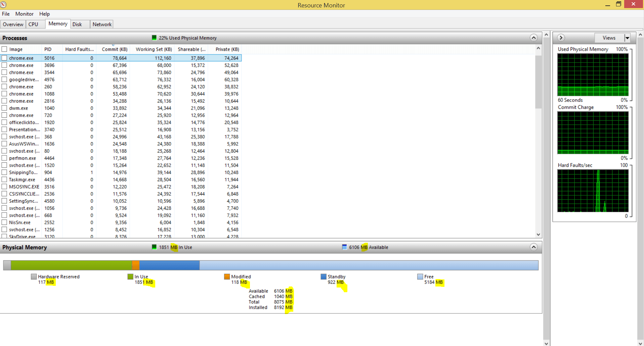Image resolution: width=644 pixels, height=346 pixels.
Task: Click the Resource Monitor icon in the title bar
Action: pos(4,4)
